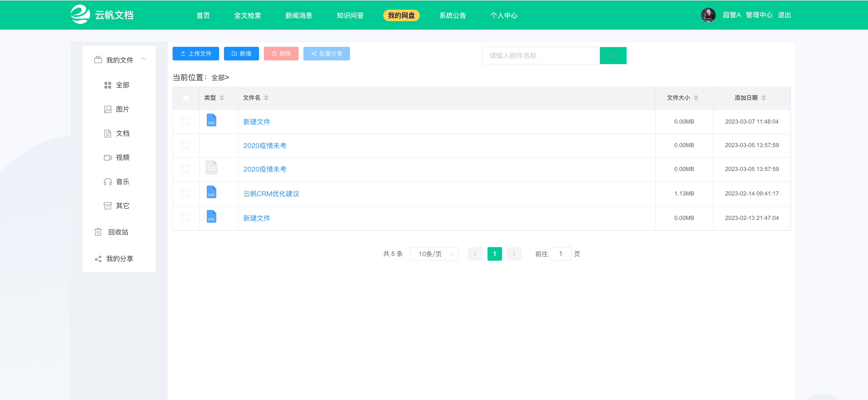This screenshot has height=400, width=868.
Task: Open 系统公告 nav item
Action: [452, 15]
